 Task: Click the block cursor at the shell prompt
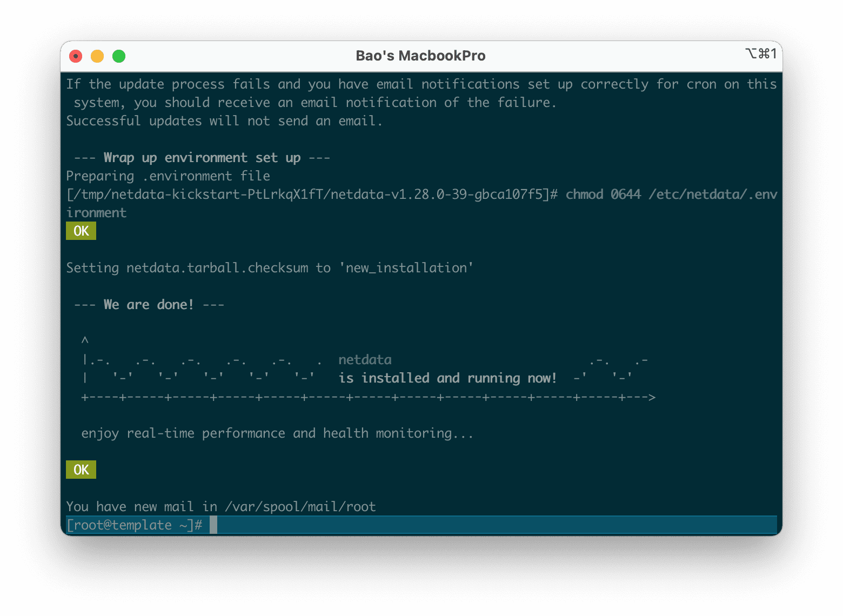pyautogui.click(x=213, y=525)
